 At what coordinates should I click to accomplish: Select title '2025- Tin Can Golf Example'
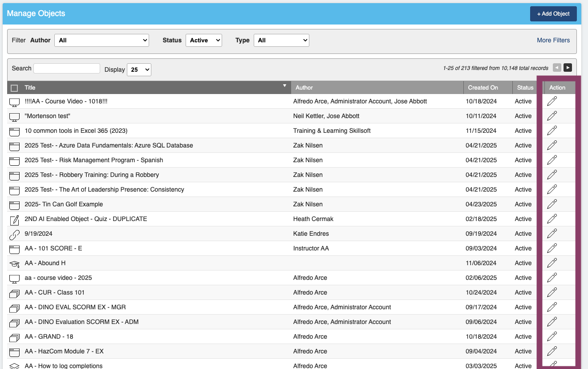tap(64, 204)
